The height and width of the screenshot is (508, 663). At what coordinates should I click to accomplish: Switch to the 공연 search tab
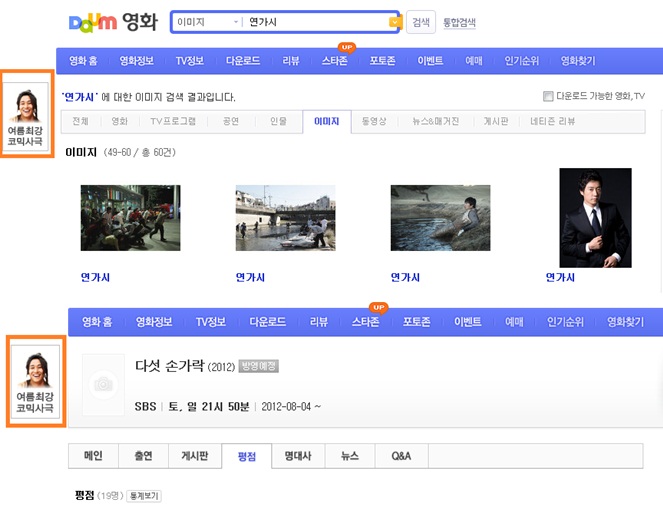point(231,121)
